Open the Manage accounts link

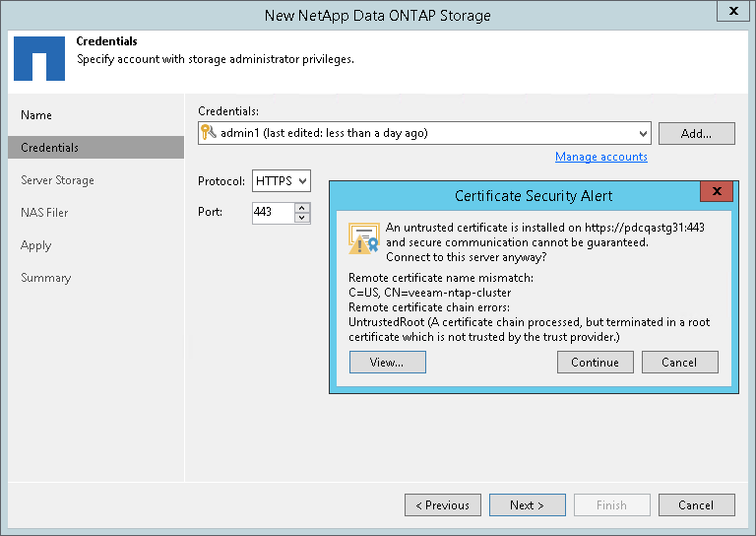(x=600, y=157)
